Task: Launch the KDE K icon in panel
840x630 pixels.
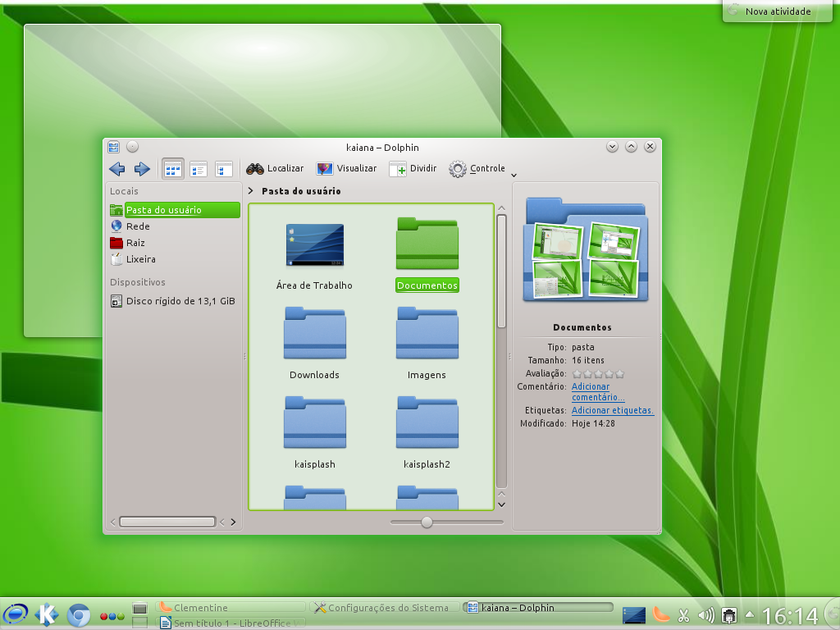Action: pos(47,614)
